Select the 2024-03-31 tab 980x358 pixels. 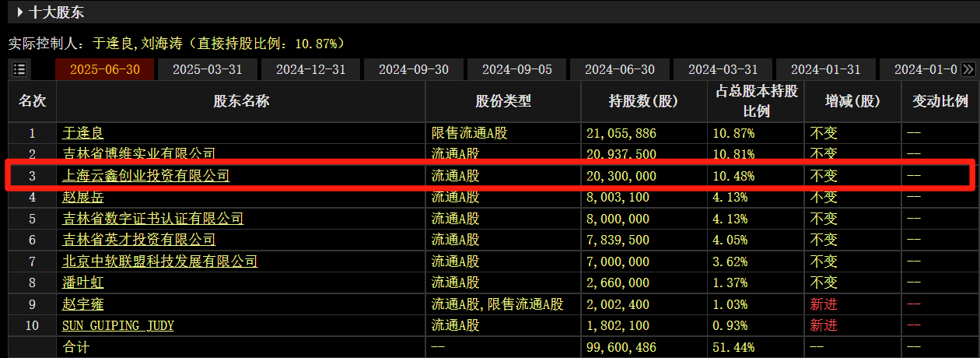click(x=723, y=69)
